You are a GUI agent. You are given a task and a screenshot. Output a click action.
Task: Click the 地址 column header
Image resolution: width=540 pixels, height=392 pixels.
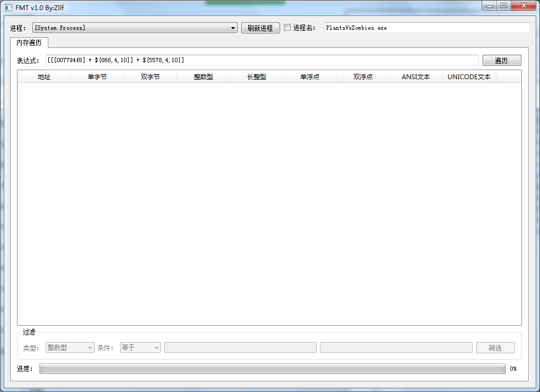(x=44, y=76)
